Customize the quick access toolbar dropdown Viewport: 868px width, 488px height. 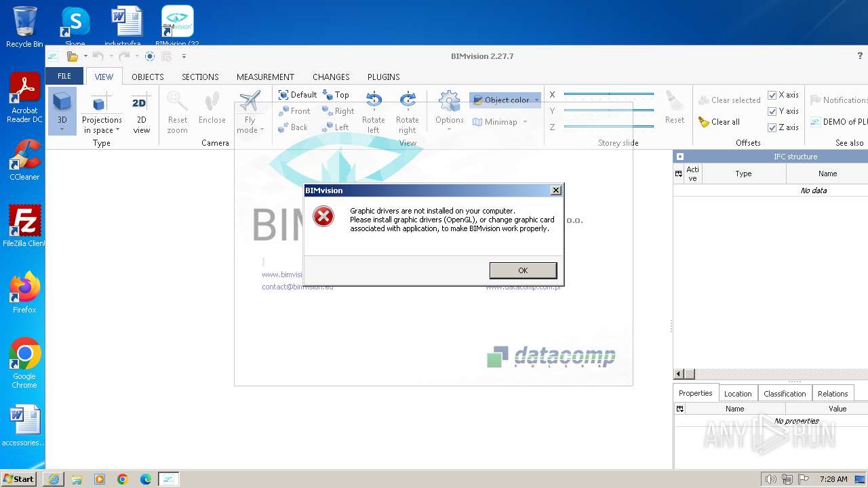click(x=184, y=56)
